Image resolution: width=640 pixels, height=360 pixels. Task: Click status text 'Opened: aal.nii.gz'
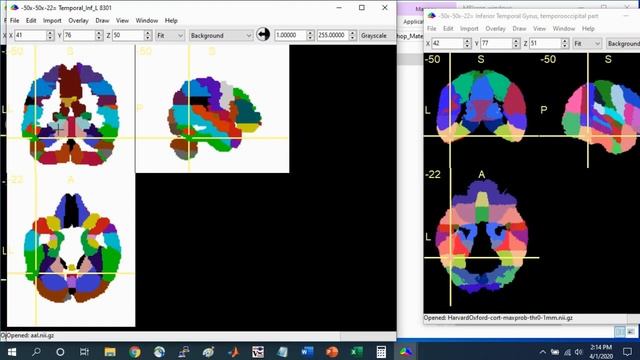(x=30, y=335)
